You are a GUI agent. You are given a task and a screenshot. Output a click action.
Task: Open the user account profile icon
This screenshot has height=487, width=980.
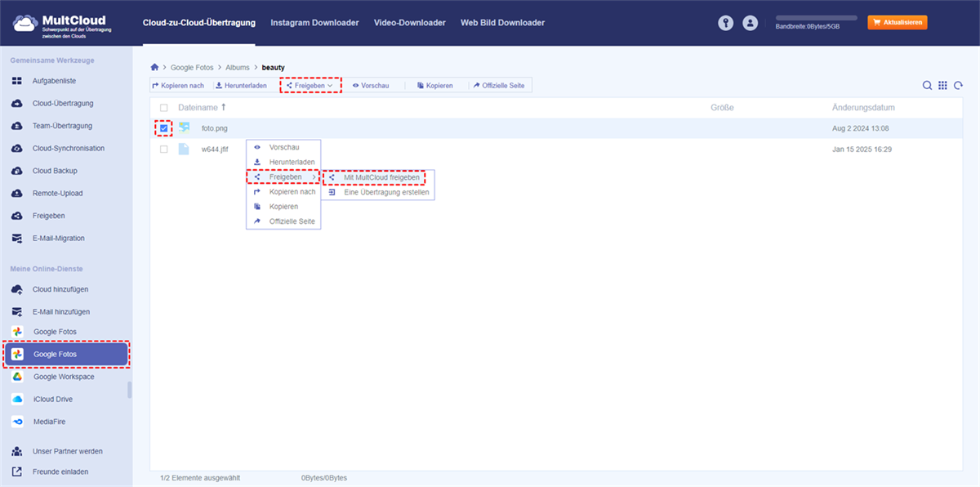(x=750, y=23)
